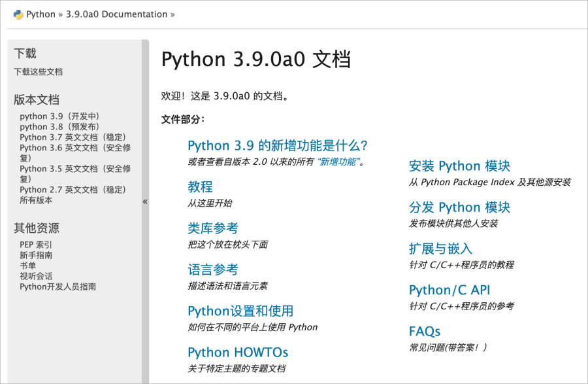
Task: Open the 书单 book list link
Action: [27, 266]
